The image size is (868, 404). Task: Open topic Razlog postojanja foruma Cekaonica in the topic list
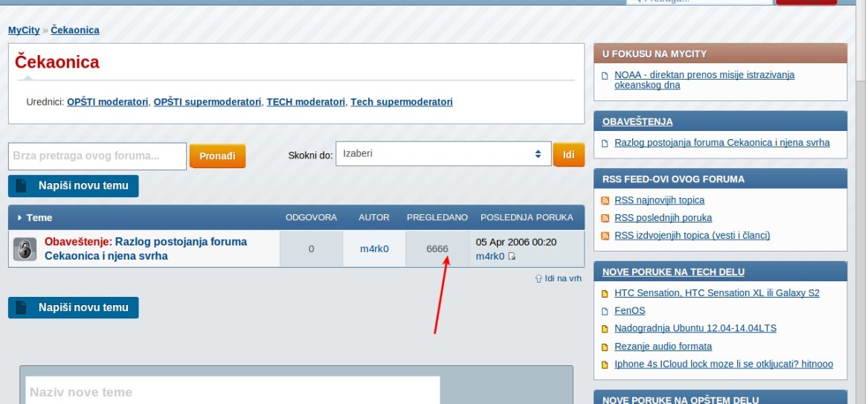[146, 249]
